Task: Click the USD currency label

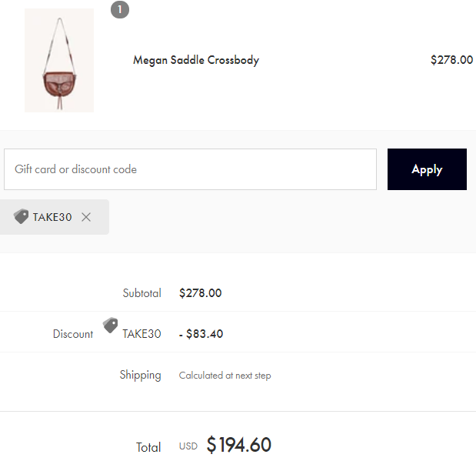Action: (x=188, y=446)
